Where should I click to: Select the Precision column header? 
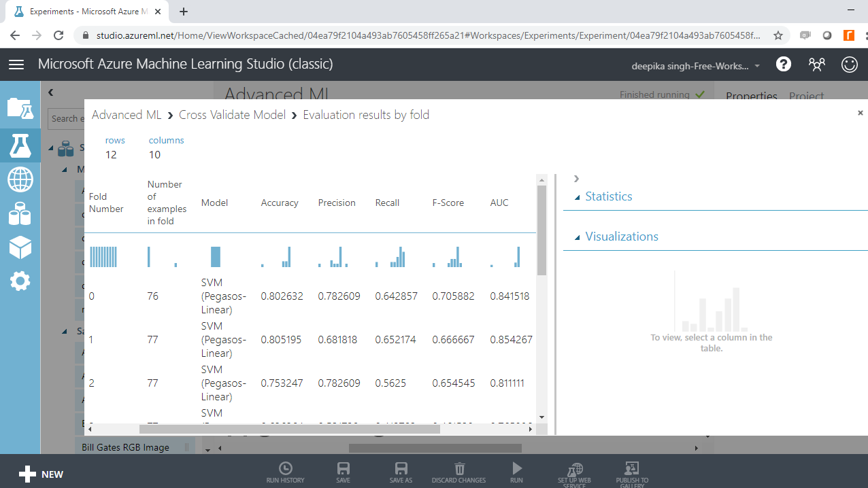pyautogui.click(x=337, y=203)
